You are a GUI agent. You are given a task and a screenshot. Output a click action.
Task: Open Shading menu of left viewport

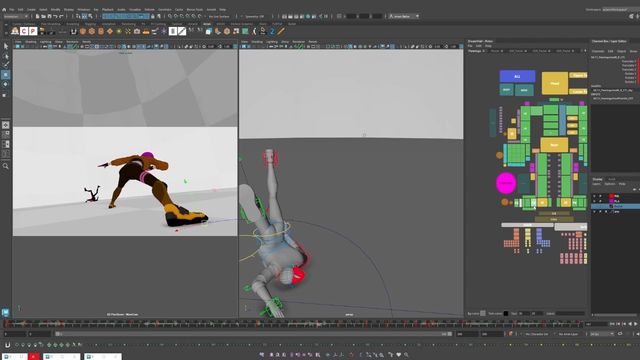[x=31, y=42]
